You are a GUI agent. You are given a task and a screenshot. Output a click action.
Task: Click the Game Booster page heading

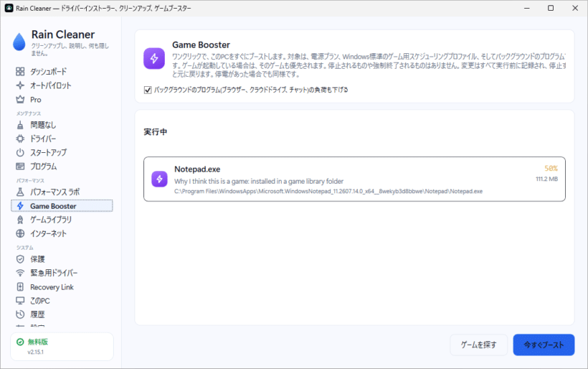(201, 45)
